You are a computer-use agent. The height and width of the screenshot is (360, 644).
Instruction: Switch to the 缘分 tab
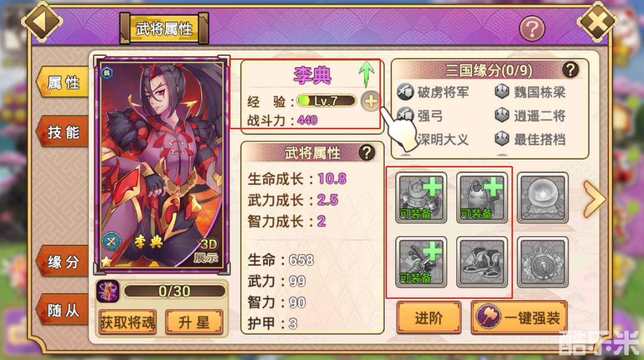point(63,262)
